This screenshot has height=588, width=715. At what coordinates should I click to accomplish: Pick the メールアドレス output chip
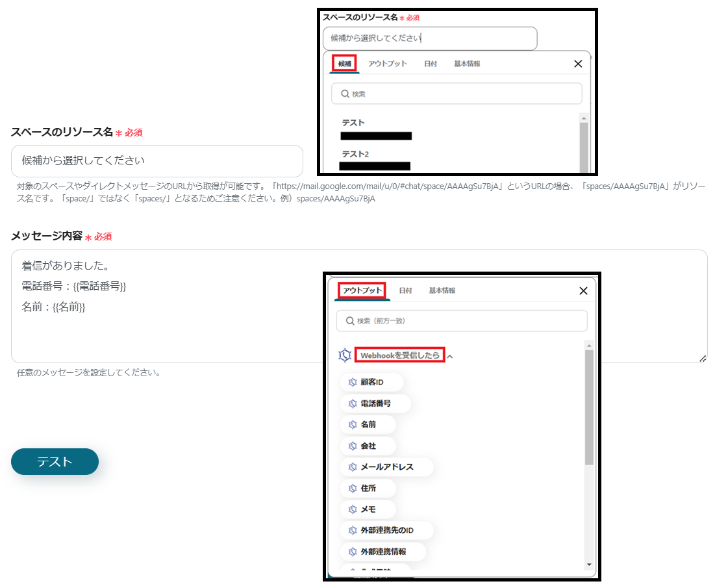tap(386, 467)
